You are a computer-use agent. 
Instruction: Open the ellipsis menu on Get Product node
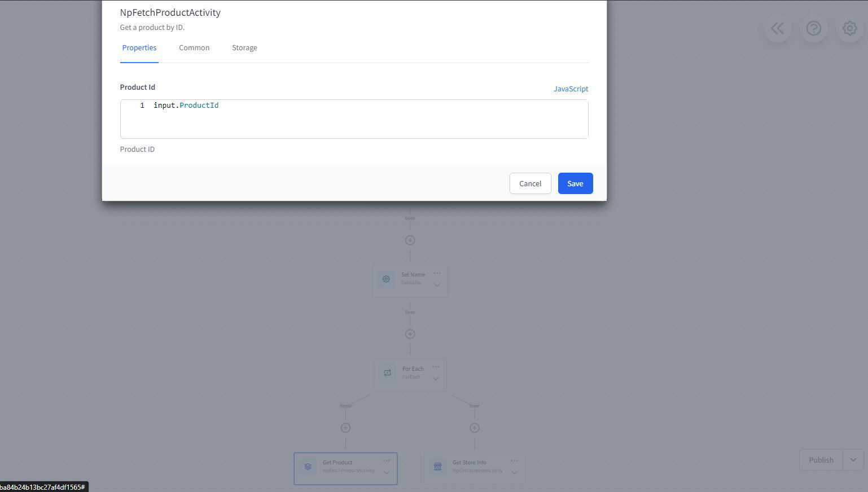[x=386, y=460]
